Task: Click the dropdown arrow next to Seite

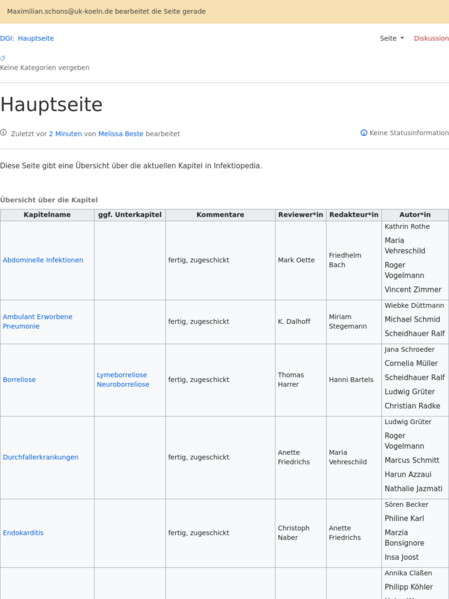Action: click(x=402, y=38)
